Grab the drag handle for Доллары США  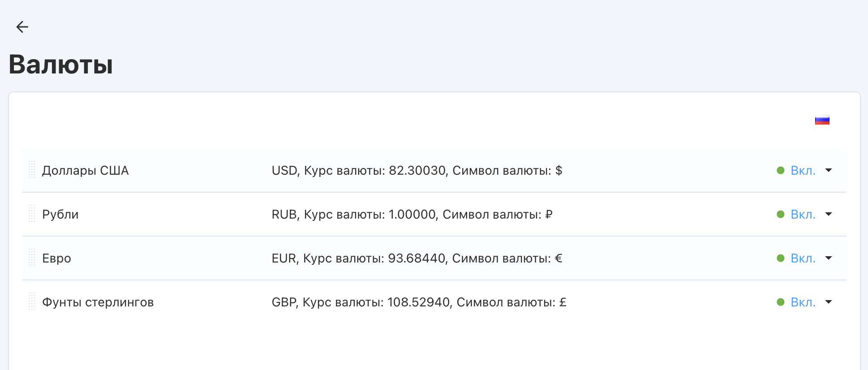coord(32,170)
